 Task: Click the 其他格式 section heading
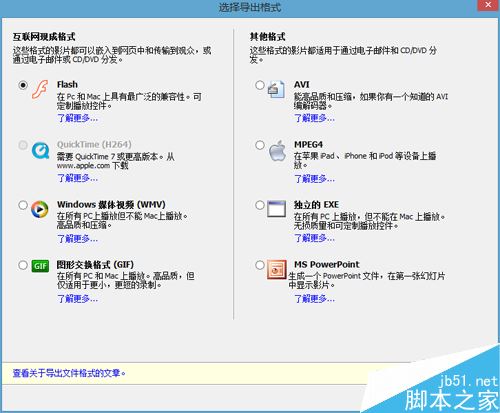268,37
